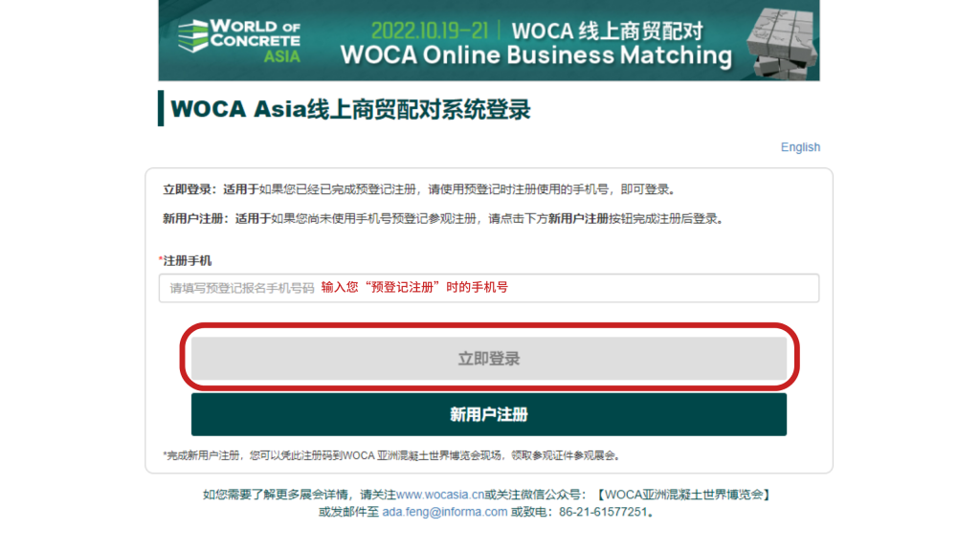
Task: Email ada.feng@informa.com via the link
Action: [445, 513]
